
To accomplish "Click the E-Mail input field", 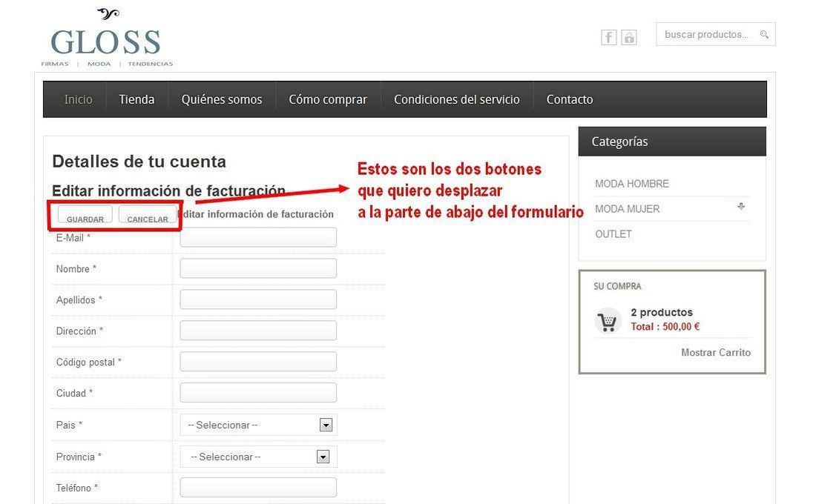I will (258, 237).
